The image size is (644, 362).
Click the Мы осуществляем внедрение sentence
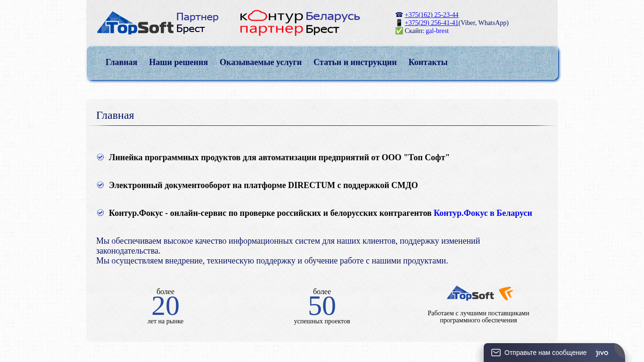(272, 261)
